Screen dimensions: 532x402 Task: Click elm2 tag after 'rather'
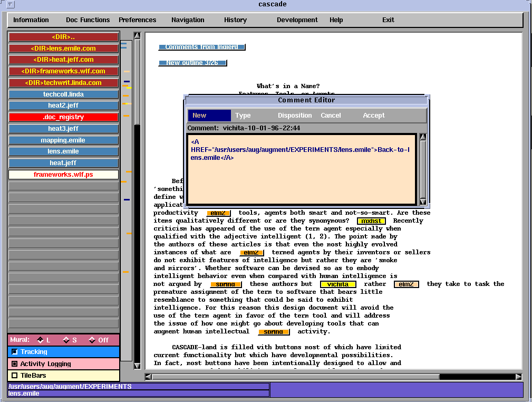(406, 284)
